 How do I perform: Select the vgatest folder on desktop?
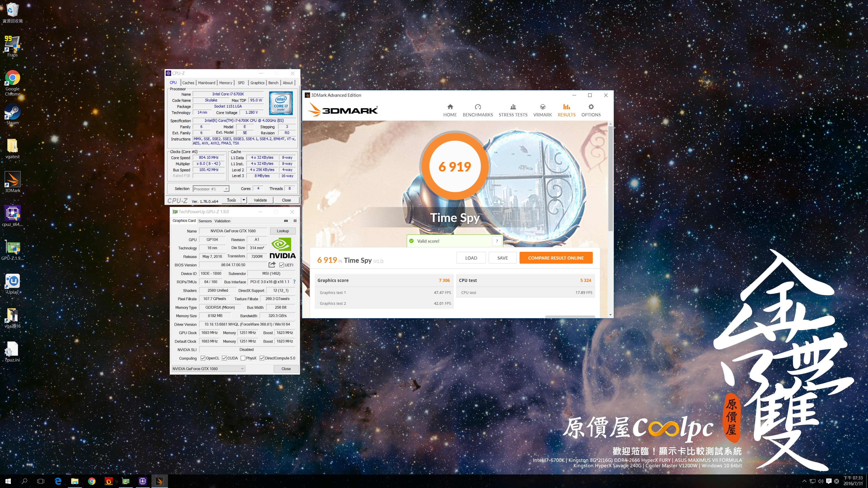click(x=12, y=148)
